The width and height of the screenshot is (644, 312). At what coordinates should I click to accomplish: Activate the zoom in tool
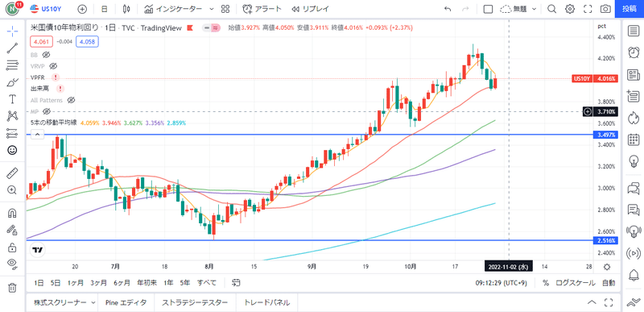[12, 190]
